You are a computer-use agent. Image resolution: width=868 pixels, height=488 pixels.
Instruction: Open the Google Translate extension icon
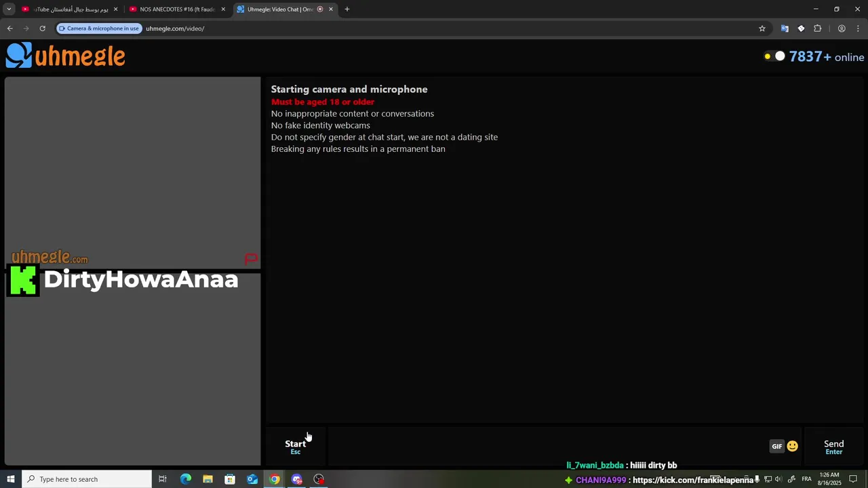(x=785, y=28)
